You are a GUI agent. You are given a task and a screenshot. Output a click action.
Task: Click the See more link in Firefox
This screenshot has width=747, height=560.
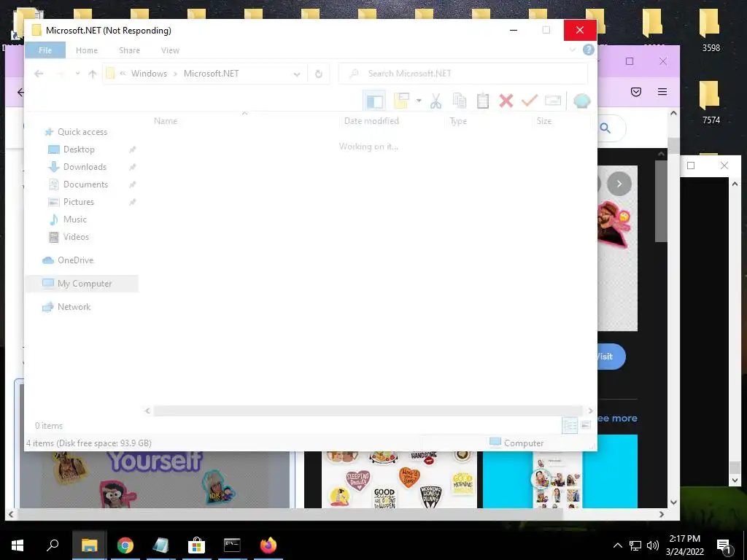coord(617,418)
